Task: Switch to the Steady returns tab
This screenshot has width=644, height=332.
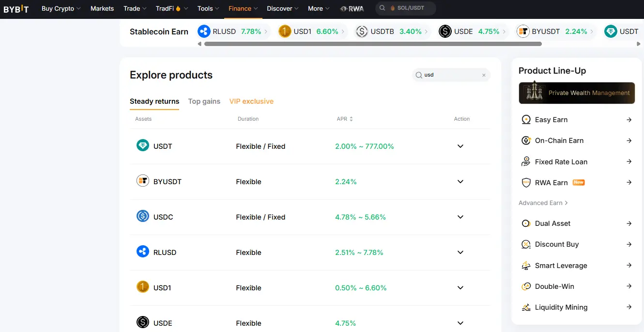Action: coord(154,101)
